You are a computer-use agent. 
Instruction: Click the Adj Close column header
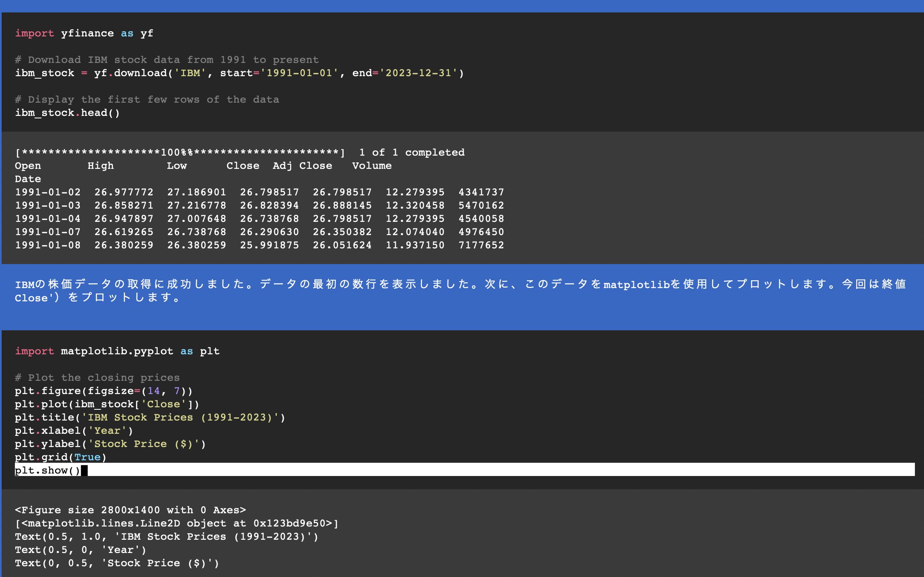click(302, 166)
